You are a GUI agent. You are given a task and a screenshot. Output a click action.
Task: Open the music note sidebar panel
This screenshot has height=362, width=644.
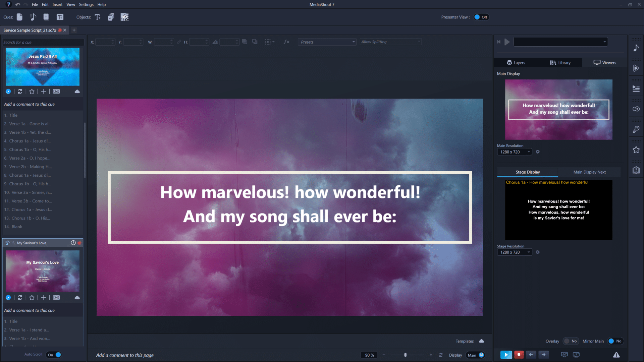click(x=636, y=48)
